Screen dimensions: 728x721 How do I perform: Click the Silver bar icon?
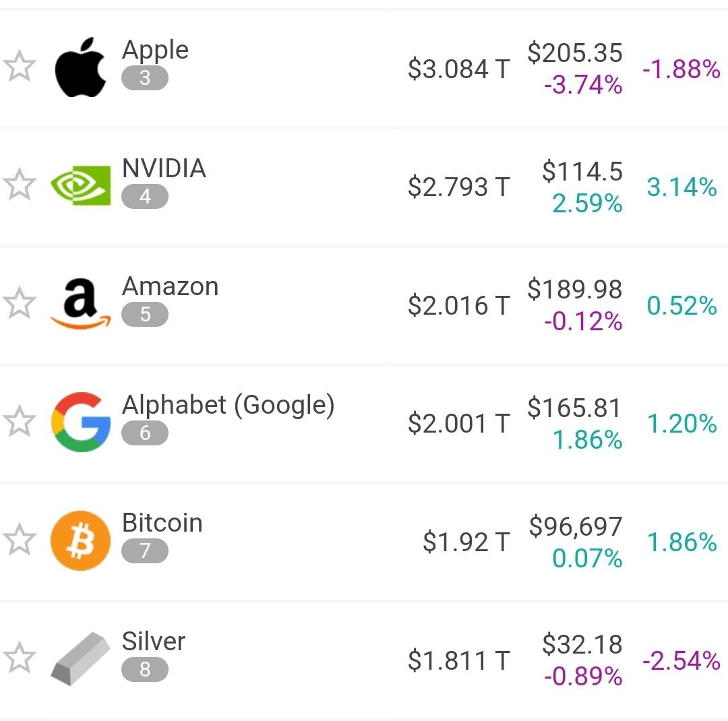tap(80, 659)
